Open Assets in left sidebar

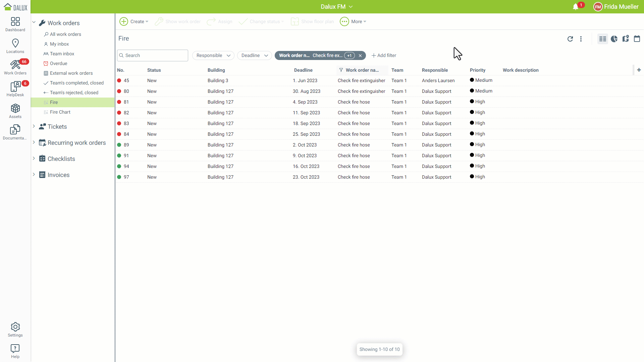click(x=15, y=111)
